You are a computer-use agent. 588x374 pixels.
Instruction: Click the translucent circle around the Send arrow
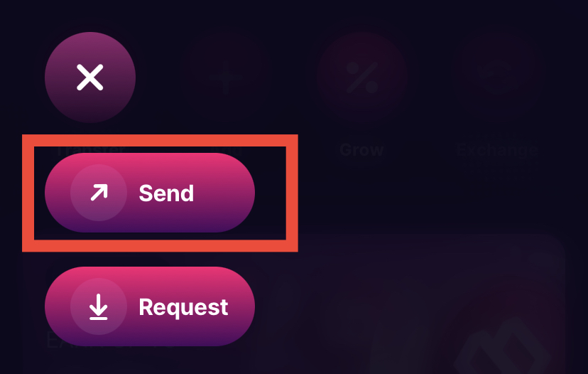pyautogui.click(x=99, y=193)
